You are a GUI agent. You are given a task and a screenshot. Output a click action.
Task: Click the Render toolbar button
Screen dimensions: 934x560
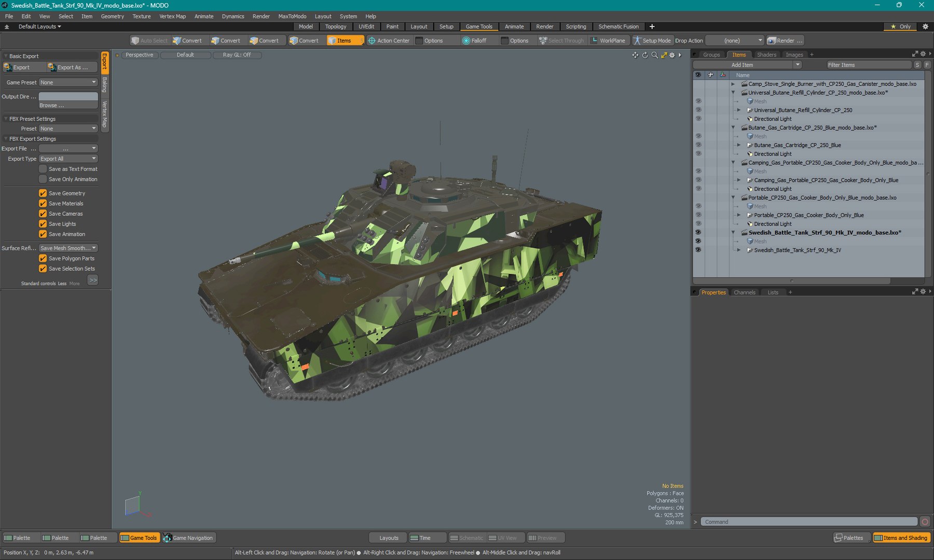(x=785, y=40)
